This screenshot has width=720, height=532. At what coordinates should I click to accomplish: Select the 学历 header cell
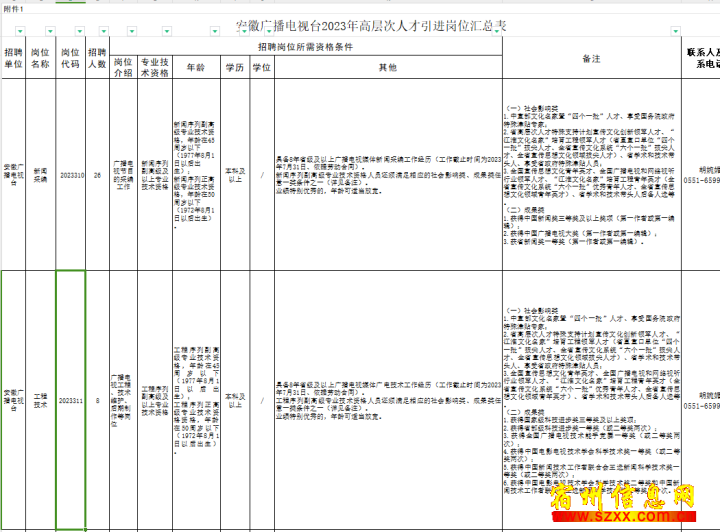point(235,67)
